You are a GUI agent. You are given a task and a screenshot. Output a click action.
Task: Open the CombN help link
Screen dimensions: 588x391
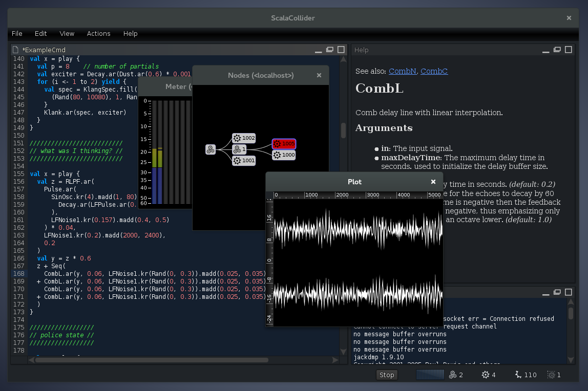[403, 71]
